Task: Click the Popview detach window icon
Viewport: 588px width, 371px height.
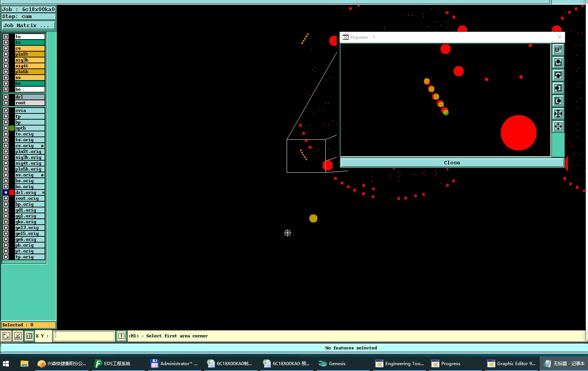Action: point(558,50)
